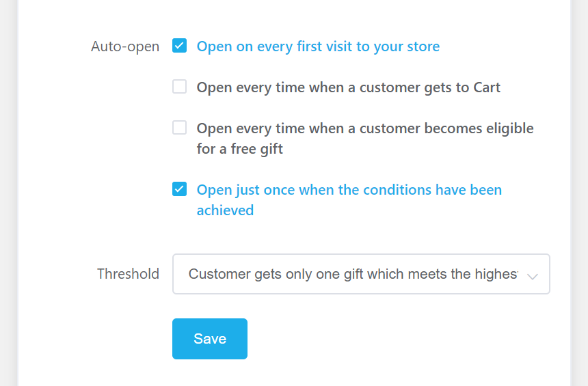Click the blue checkmark beside "first visit to your store"

[179, 46]
